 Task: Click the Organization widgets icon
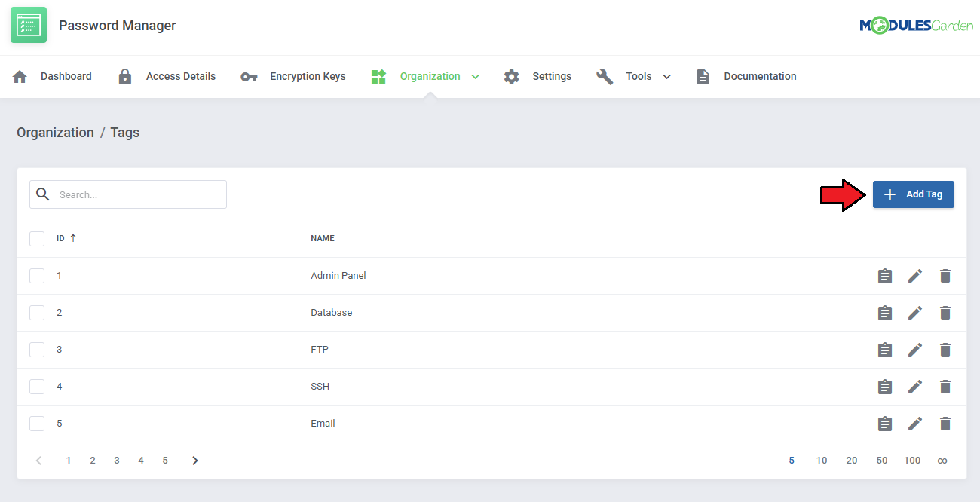coord(378,76)
